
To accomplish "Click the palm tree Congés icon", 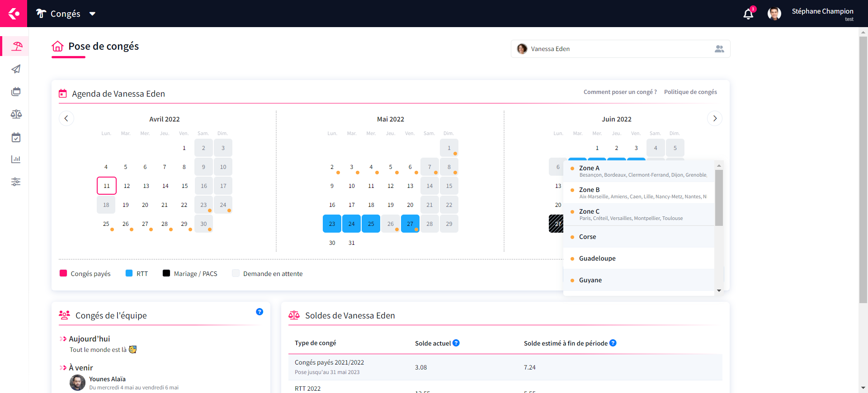I will click(41, 14).
